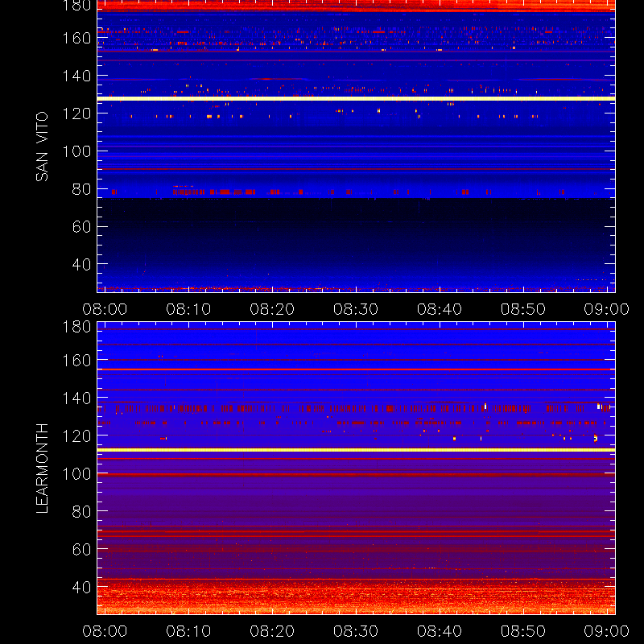
Task: Click the LEARMONTH axis title
Action: pyautogui.click(x=42, y=469)
